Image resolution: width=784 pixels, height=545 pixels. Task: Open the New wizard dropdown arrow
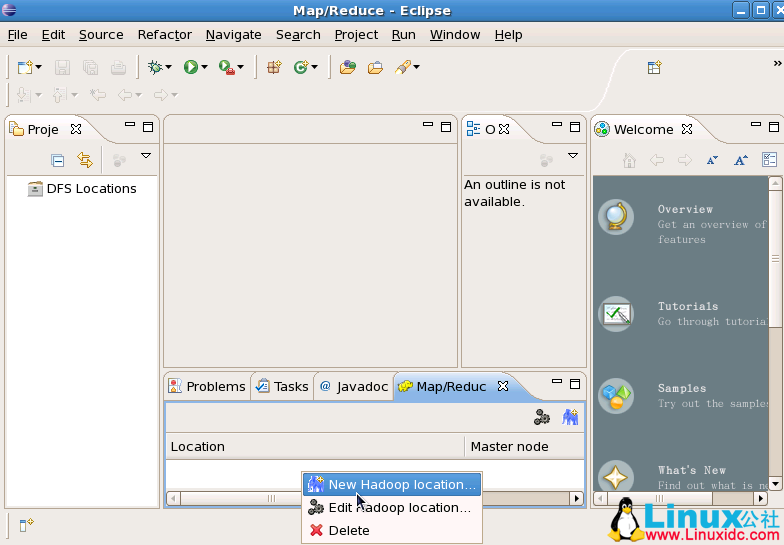pos(38,67)
